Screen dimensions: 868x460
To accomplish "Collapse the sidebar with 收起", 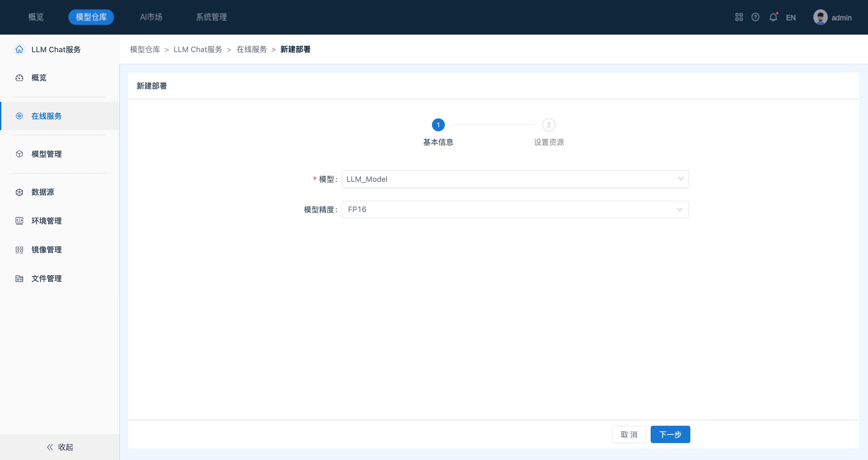I will coord(60,447).
